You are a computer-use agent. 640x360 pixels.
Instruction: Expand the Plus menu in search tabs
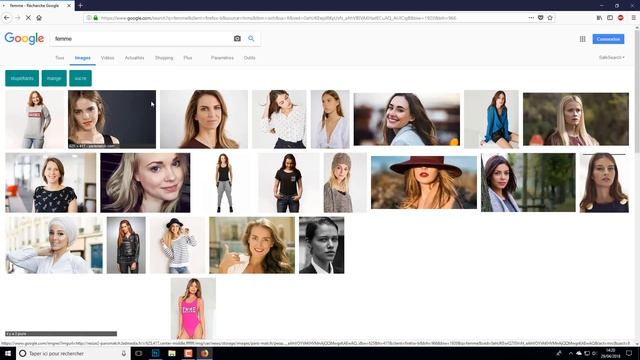188,58
